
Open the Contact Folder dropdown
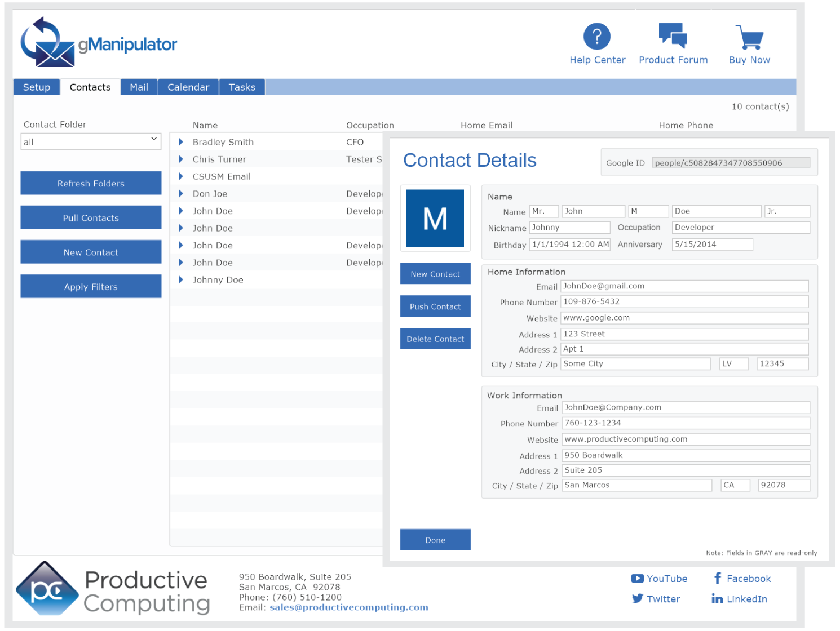tap(91, 142)
